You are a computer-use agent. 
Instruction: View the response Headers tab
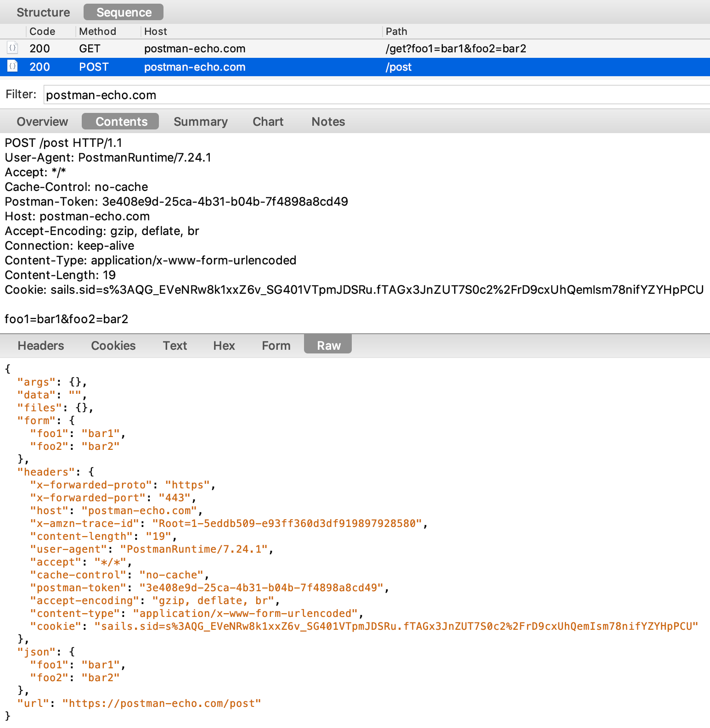point(41,346)
